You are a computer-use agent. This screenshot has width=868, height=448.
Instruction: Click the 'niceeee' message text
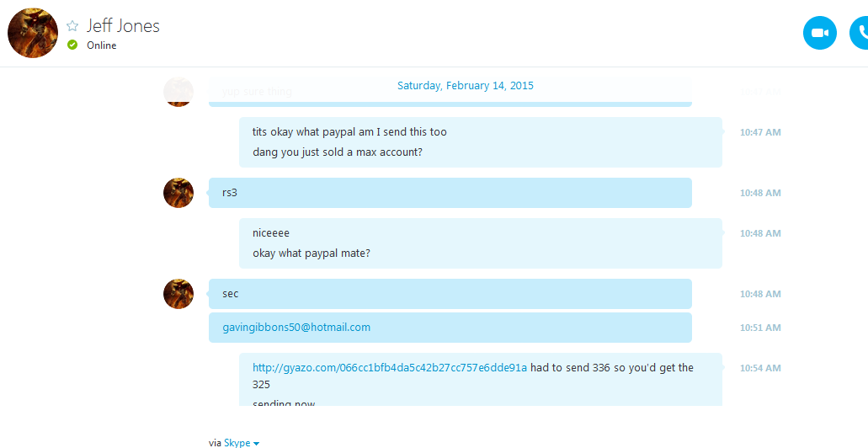pyautogui.click(x=271, y=234)
